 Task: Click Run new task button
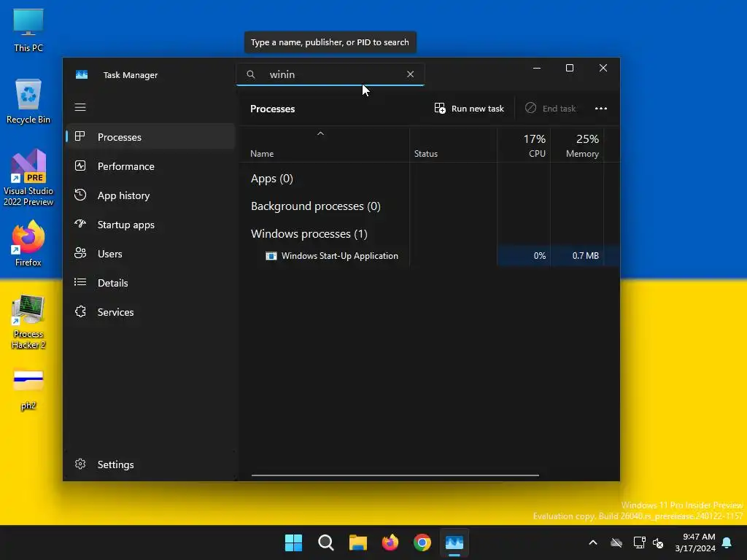coord(469,109)
